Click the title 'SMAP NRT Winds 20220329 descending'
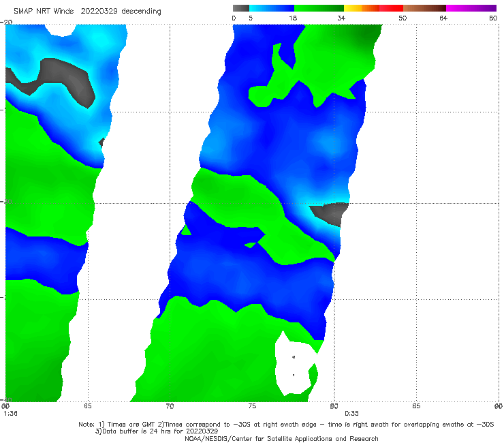 pos(87,12)
